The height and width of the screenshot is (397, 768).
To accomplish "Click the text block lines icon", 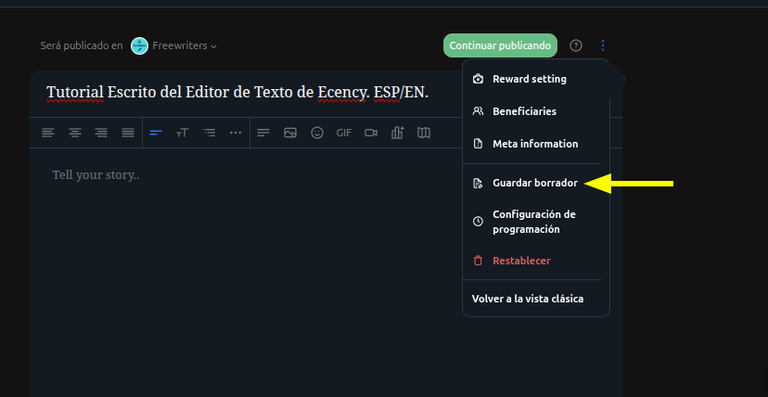I will coord(264,133).
